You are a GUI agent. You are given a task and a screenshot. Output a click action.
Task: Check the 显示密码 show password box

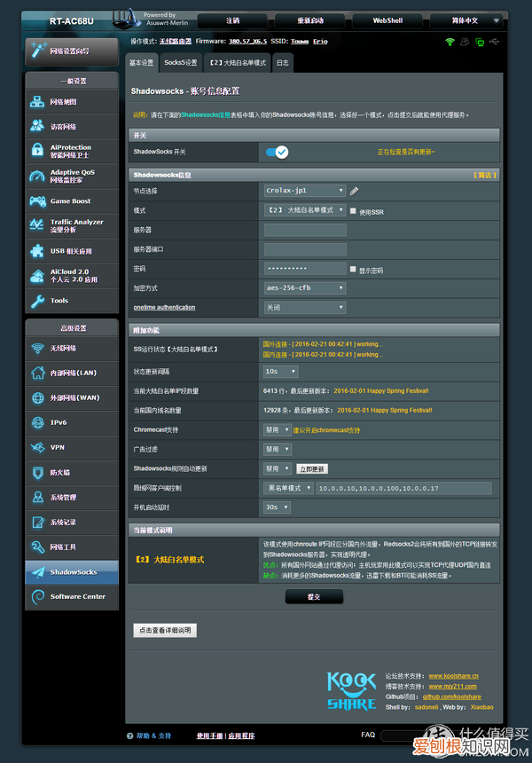click(353, 269)
